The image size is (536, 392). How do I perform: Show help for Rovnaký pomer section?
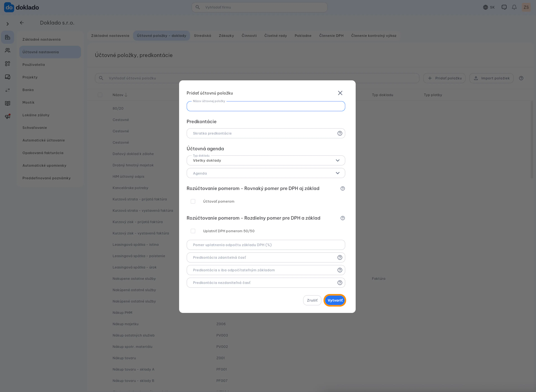[343, 188]
